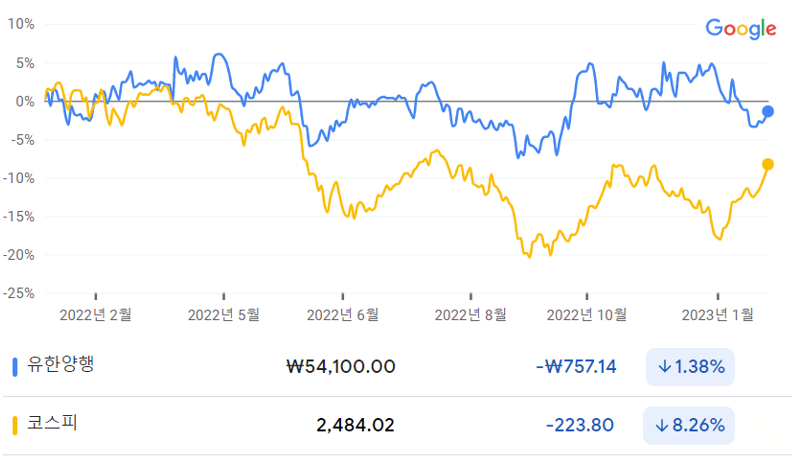799x467 pixels.
Task: Click the yellow end-point dot on the chart
Action: click(768, 164)
